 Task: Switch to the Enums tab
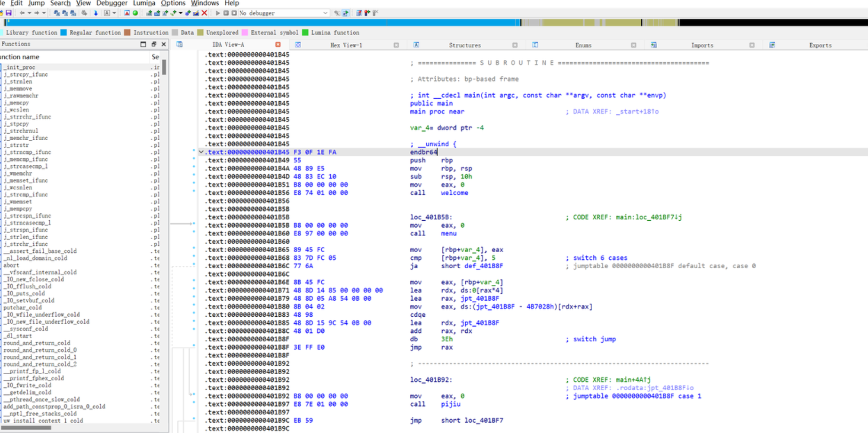[583, 45]
